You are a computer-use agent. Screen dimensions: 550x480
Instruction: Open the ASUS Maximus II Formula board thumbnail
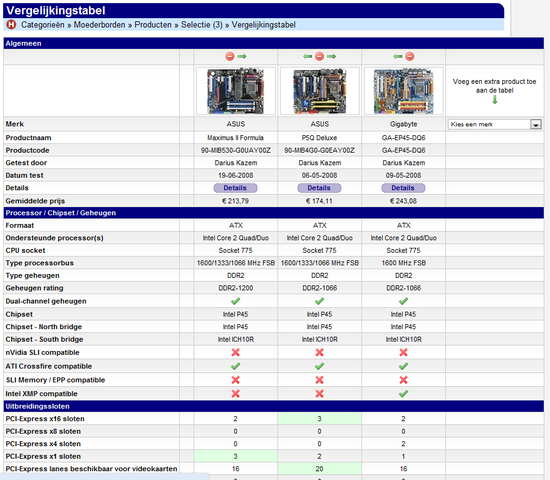coord(236,91)
